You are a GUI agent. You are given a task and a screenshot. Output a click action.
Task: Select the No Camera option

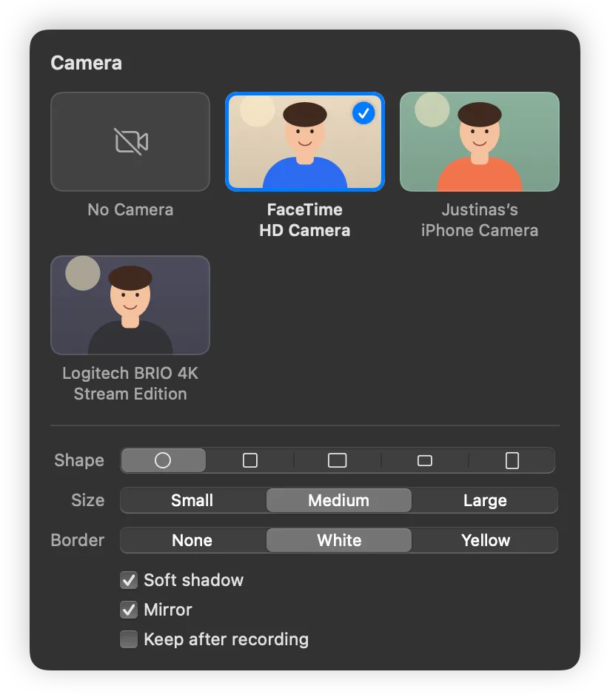130,141
